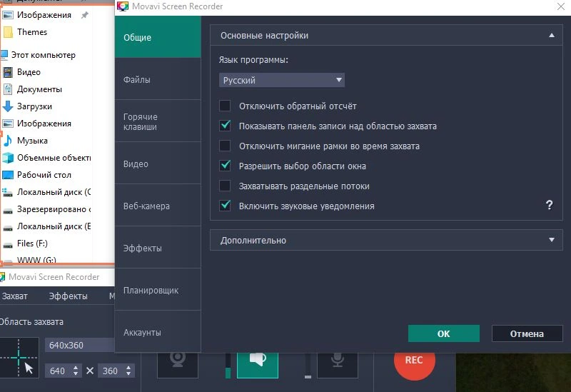
Task: Open Изображения pinned folder in Explorer
Action: pyautogui.click(x=44, y=15)
